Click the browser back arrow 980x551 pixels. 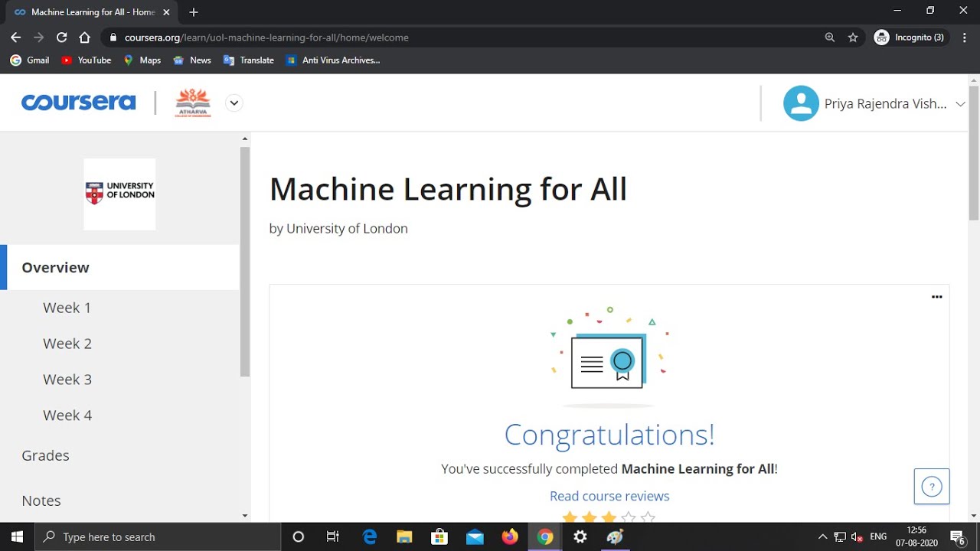15,37
